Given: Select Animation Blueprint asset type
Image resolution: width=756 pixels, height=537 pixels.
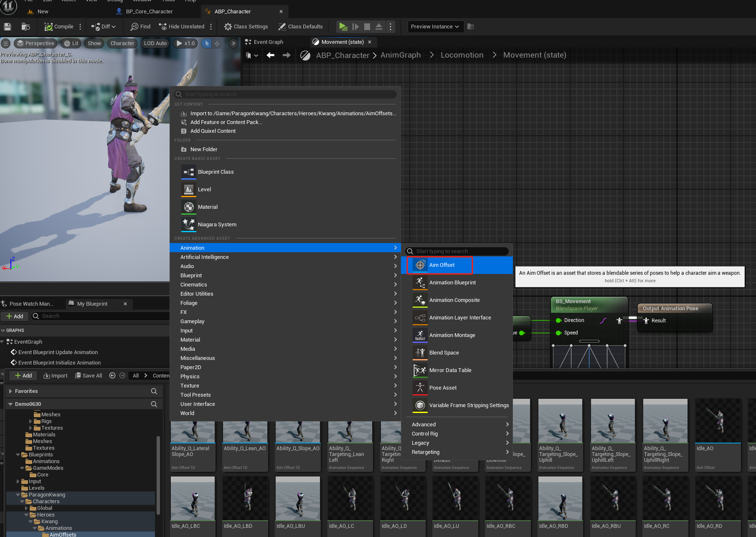Looking at the screenshot, I should coord(457,283).
